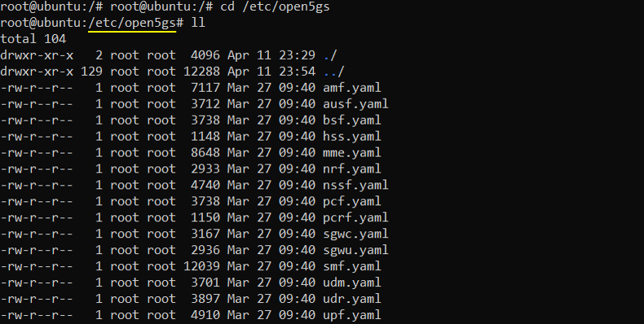Click the nrf.yaml filename
644x324 pixels.
point(352,169)
